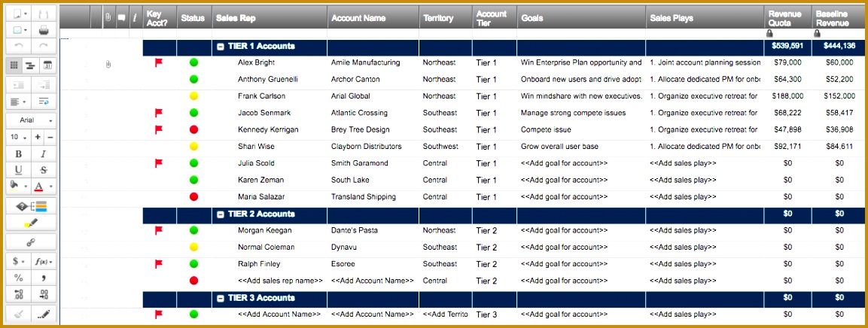This screenshot has height=328, width=868.
Task: Toggle bold formatting
Action: [x=18, y=154]
